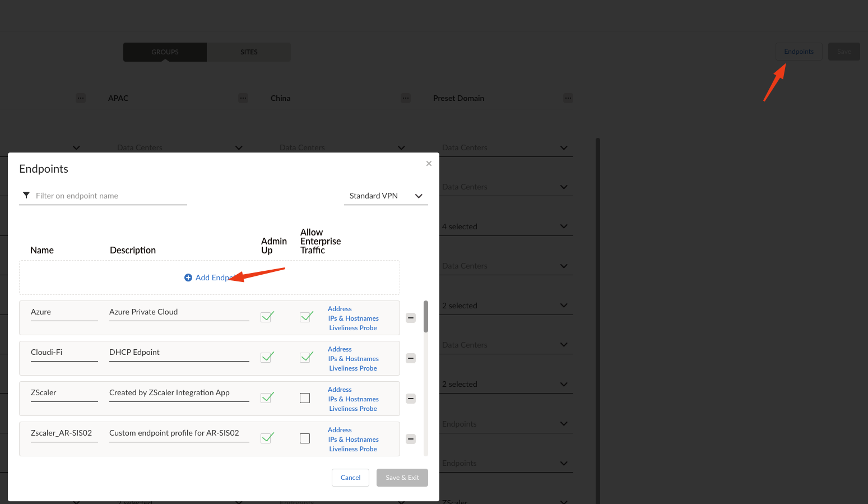Disable Enterprise Traffic for Cloudi-Fi
The image size is (868, 504).
(306, 357)
